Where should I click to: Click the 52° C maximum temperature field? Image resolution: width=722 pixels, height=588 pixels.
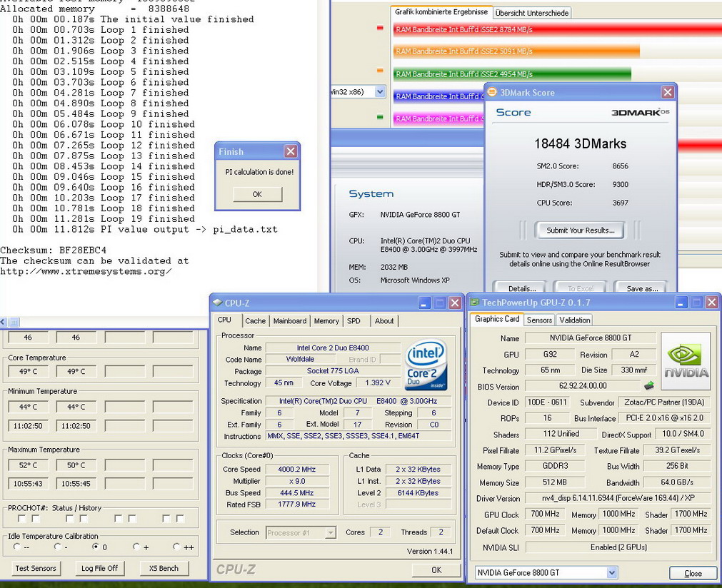click(x=28, y=465)
